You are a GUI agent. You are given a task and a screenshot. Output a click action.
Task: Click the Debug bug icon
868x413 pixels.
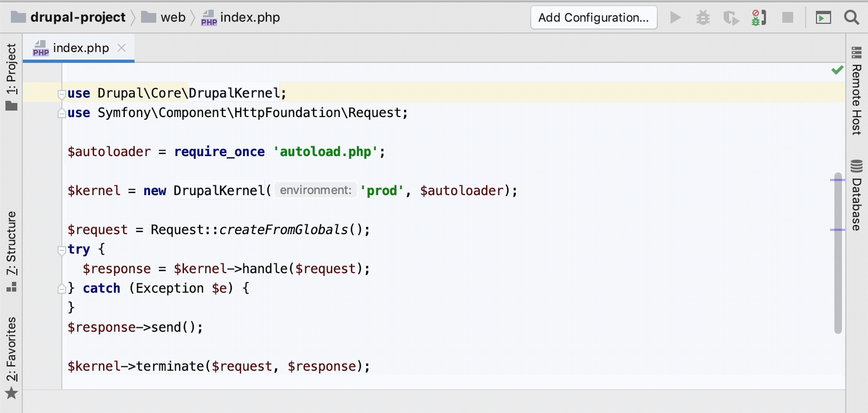(x=703, y=18)
